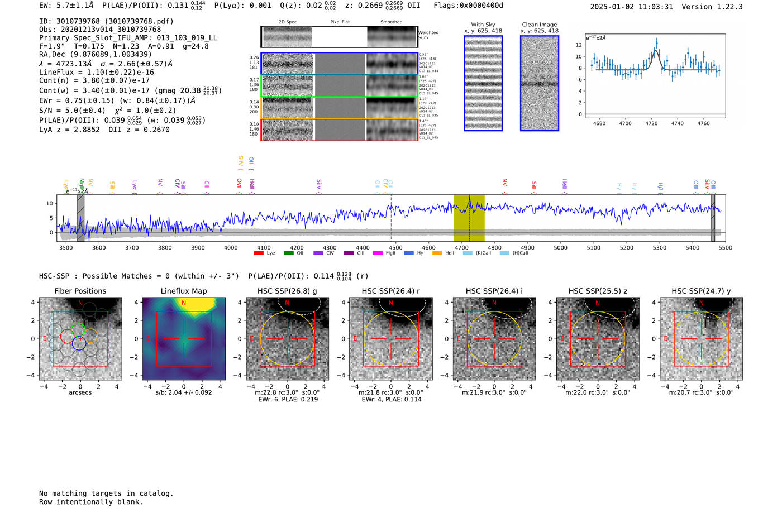Click the Version 1.22.3 label
This screenshot has width=782, height=532.
[x=712, y=7]
